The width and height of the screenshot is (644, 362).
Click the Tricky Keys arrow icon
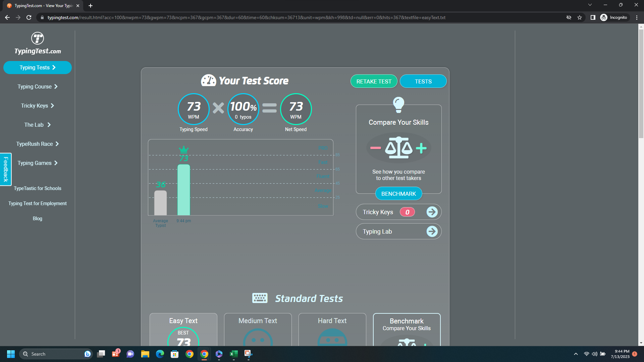(x=432, y=212)
